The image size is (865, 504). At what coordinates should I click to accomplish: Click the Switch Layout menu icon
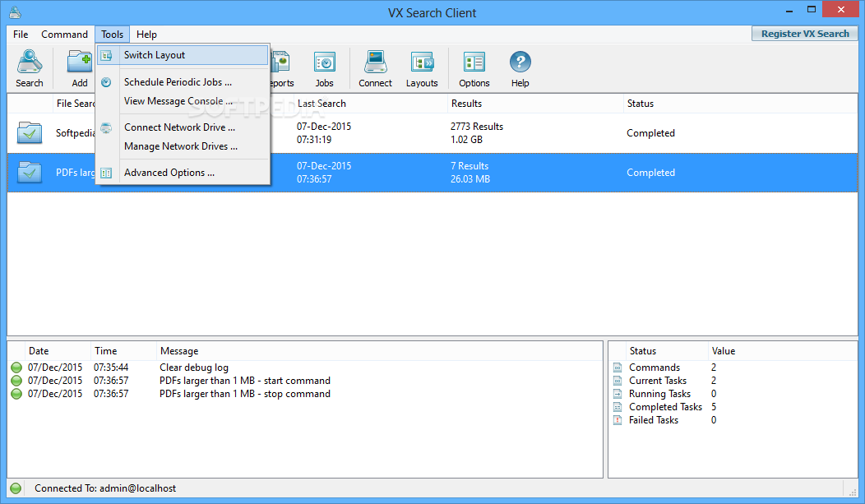(106, 55)
